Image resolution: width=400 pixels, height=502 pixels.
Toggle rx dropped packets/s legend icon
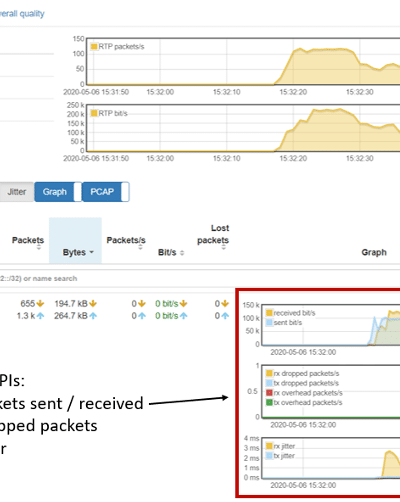coord(269,373)
